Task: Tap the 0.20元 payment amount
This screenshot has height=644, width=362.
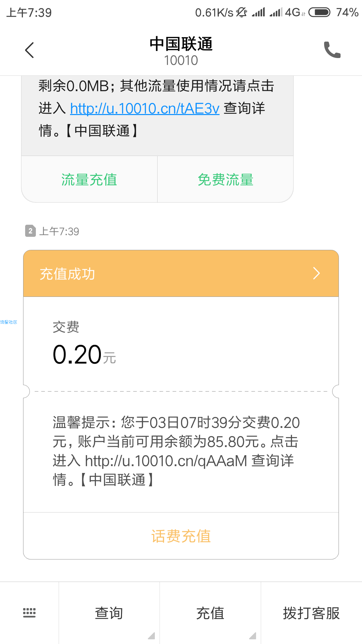Action: 84,355
